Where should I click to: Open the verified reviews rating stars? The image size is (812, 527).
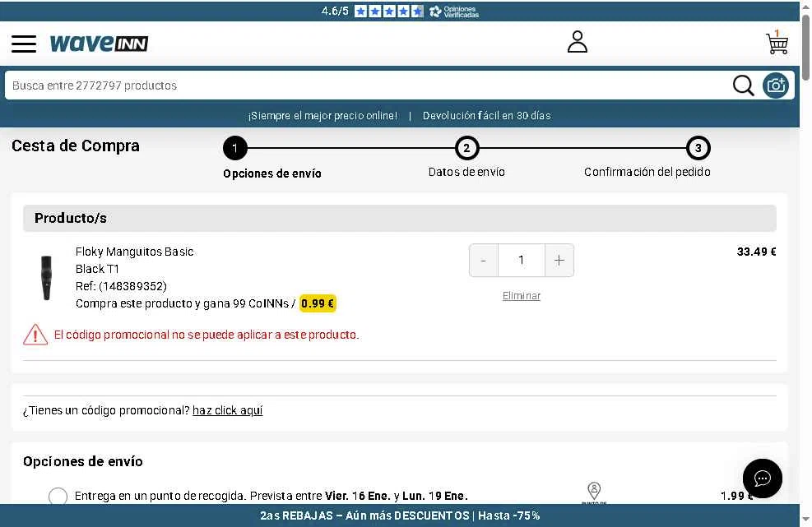389,11
